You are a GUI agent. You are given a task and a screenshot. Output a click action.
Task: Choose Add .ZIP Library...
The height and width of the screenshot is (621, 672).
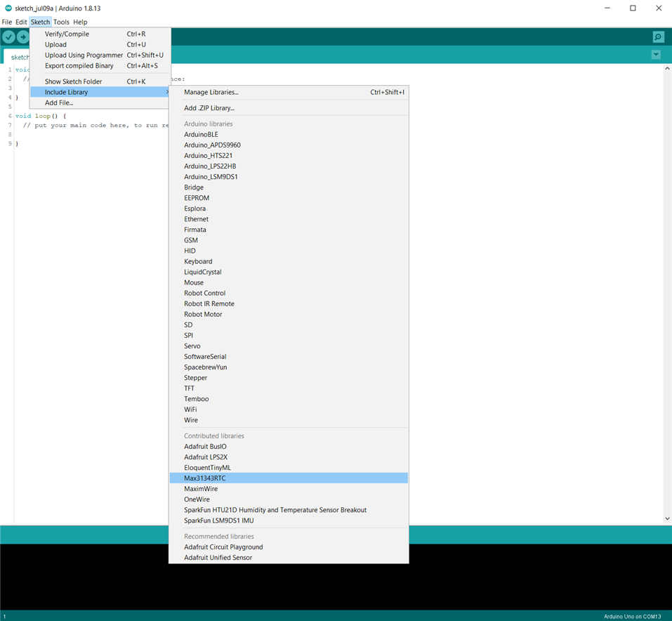coord(289,108)
